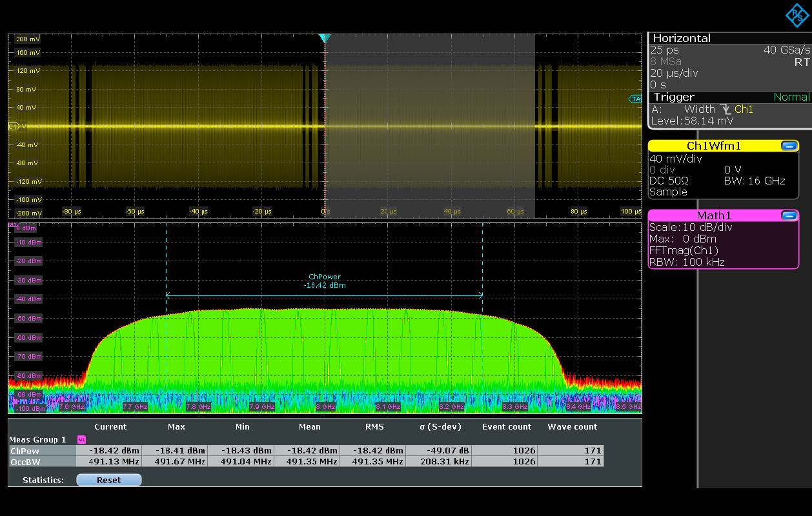Select the OccBW measurement row
812x516 pixels.
click(25, 461)
